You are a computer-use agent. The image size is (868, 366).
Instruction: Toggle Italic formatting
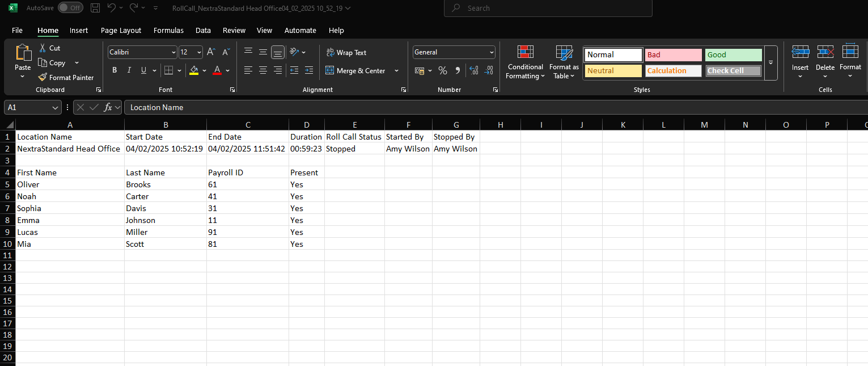coord(129,71)
